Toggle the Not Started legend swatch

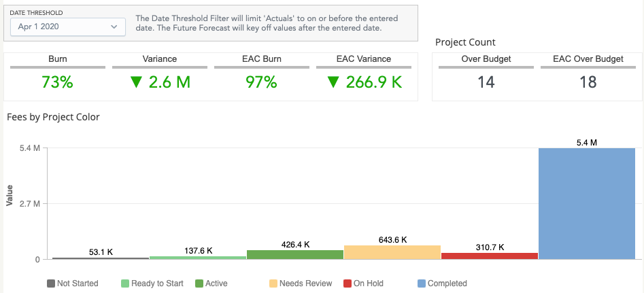point(51,283)
